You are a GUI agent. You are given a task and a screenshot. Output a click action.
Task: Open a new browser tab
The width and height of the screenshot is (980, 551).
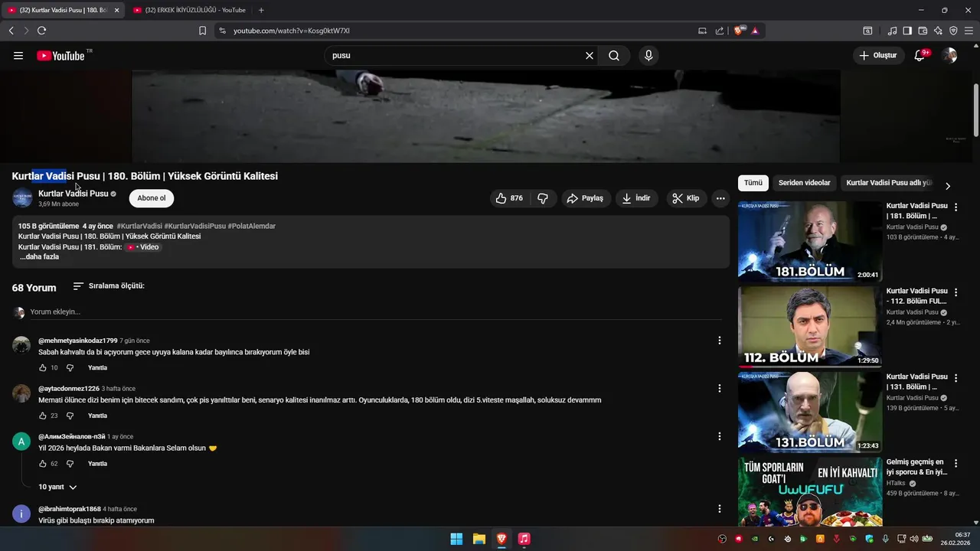pos(261,10)
